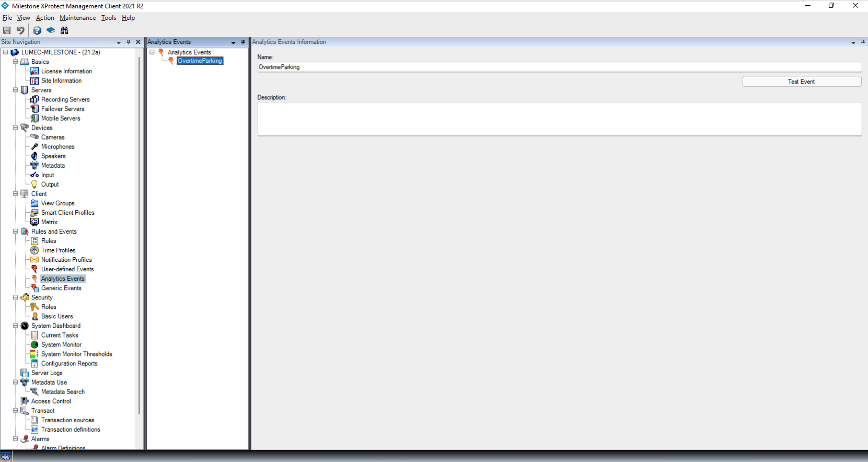The image size is (868, 462).
Task: Collapse the Transact tree node
Action: 16,410
